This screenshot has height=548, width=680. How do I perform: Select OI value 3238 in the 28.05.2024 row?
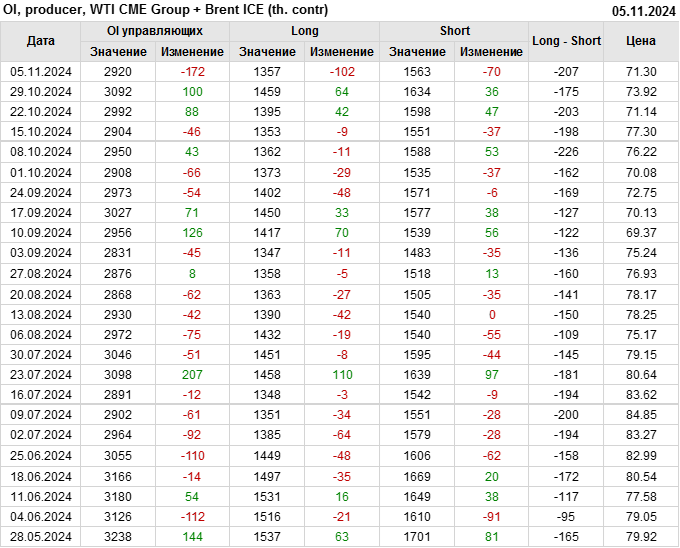tap(118, 537)
